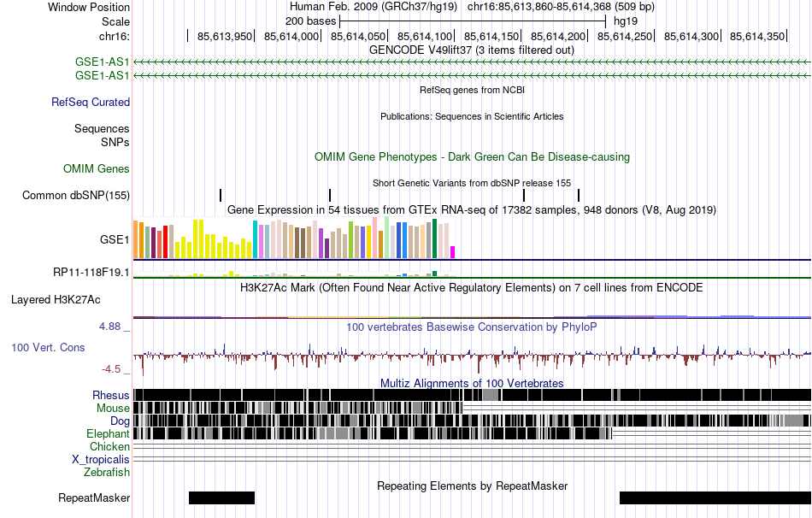Screen dimensions: 812x518
Task: Open the OMIM Genes track label
Action: (97, 169)
